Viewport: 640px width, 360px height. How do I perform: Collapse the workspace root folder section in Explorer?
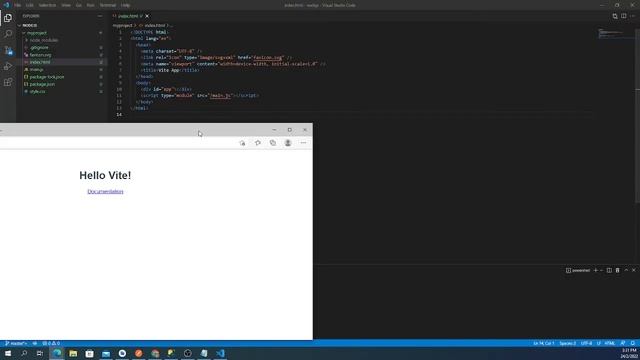pyautogui.click(x=61, y=25)
